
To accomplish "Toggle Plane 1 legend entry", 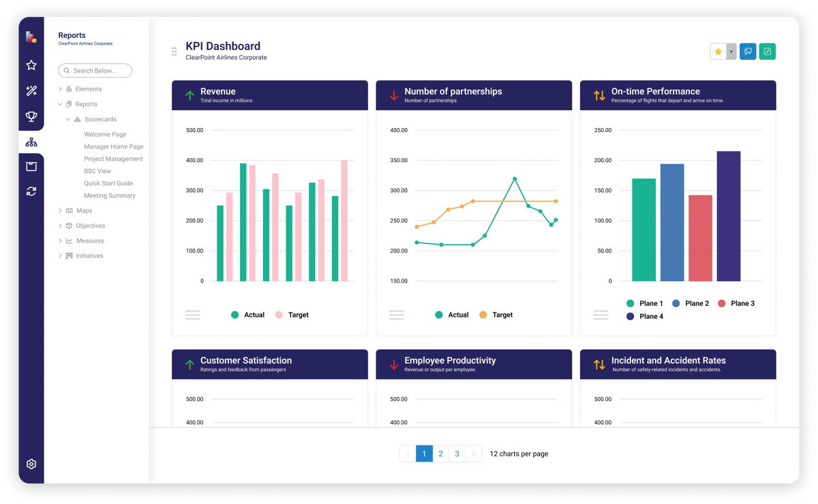I will (x=644, y=304).
